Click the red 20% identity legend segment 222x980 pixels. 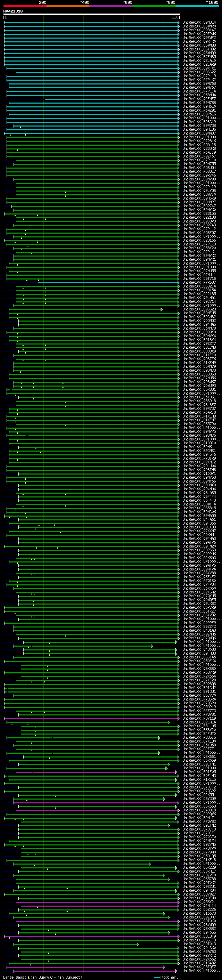pos(25,6)
